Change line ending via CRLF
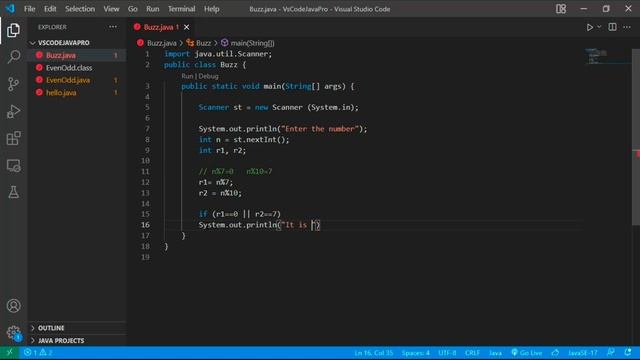 click(472, 353)
